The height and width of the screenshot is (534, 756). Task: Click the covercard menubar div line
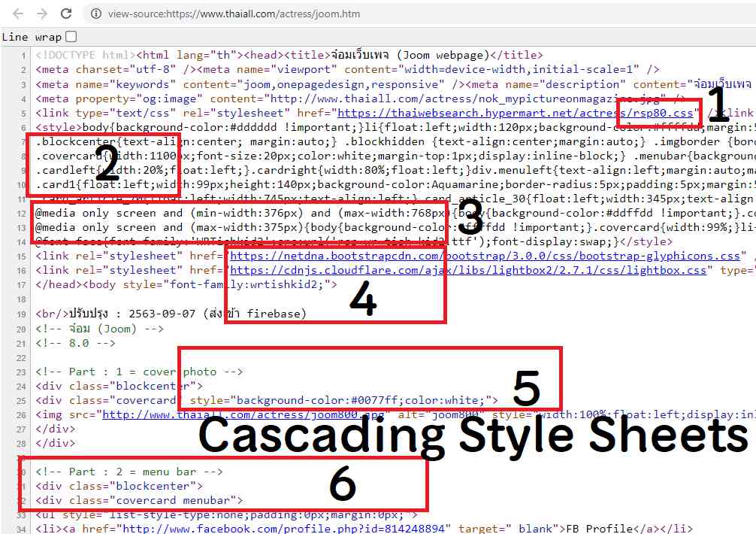tap(139, 500)
